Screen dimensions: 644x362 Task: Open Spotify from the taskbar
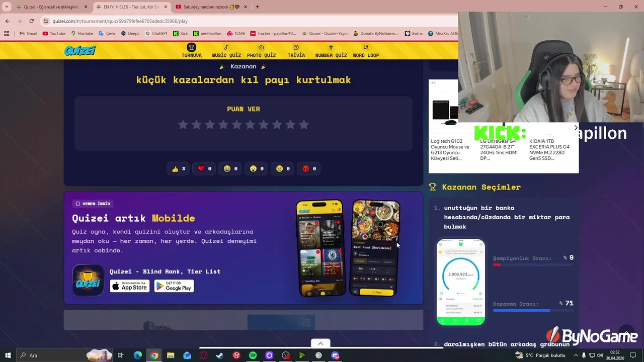253,355
